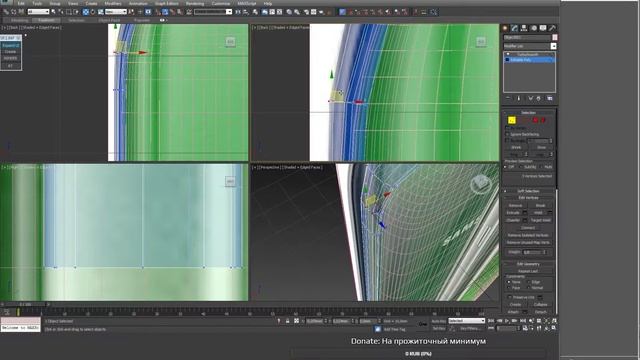Select the Element sub-object level icon
Viewport: 640px width, 360px height.
click(x=543, y=120)
